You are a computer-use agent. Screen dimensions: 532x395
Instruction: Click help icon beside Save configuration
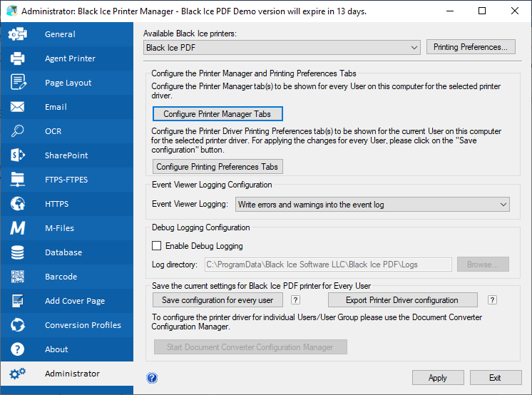(295, 300)
